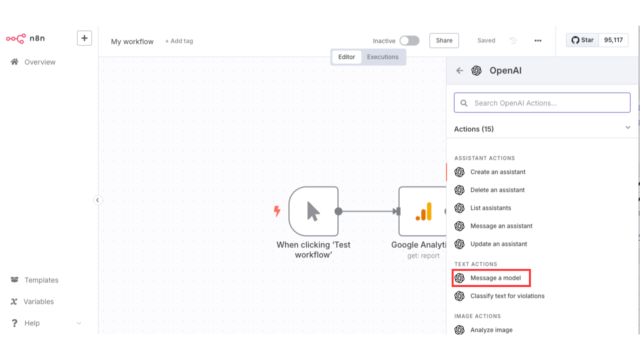640x360 pixels.
Task: Collapse the Actions (15) section chevron
Action: tap(628, 128)
